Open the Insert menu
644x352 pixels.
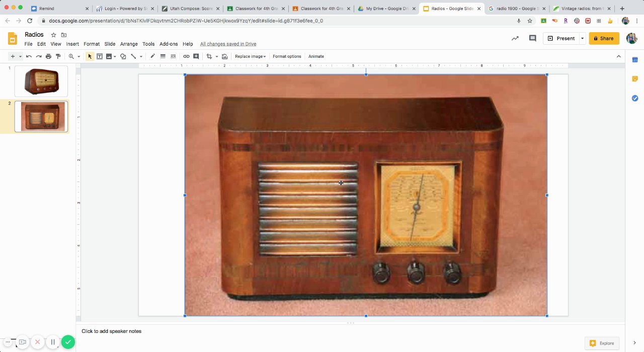(x=72, y=44)
